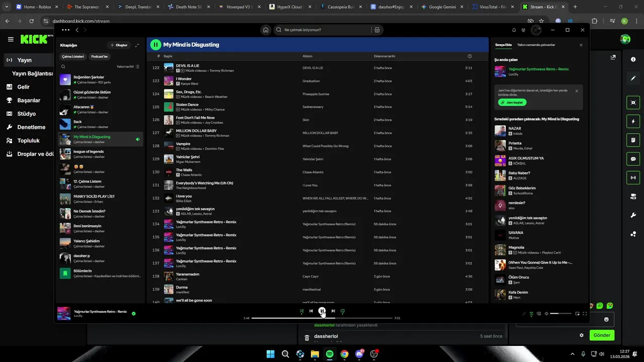
Task: Open Stüdyo in the Kick sidebar
Action: (x=28, y=114)
